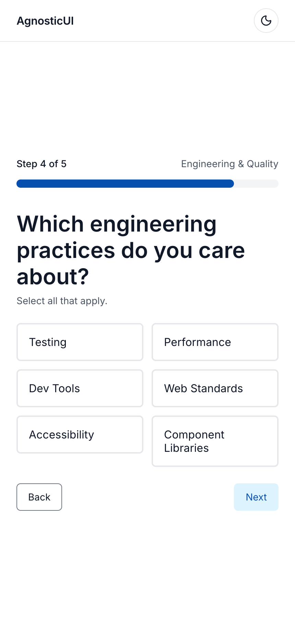Click the Step 4 of 5 label
295x644 pixels.
pyautogui.click(x=42, y=164)
